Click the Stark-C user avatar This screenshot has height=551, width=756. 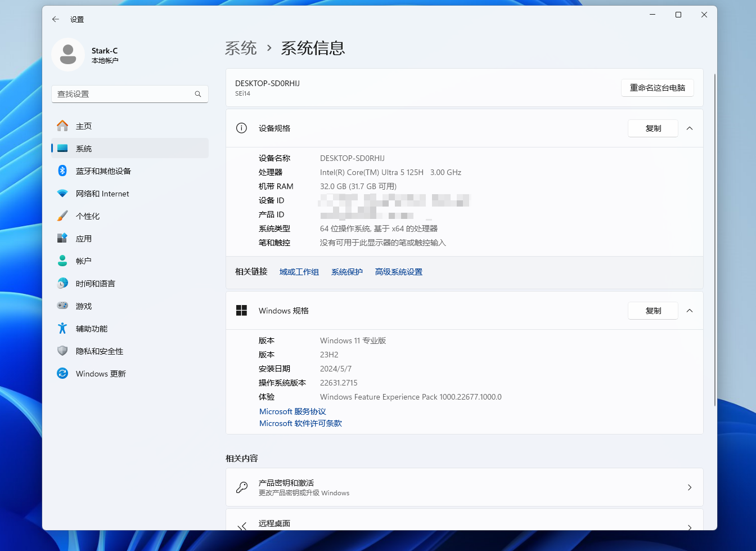click(x=68, y=55)
